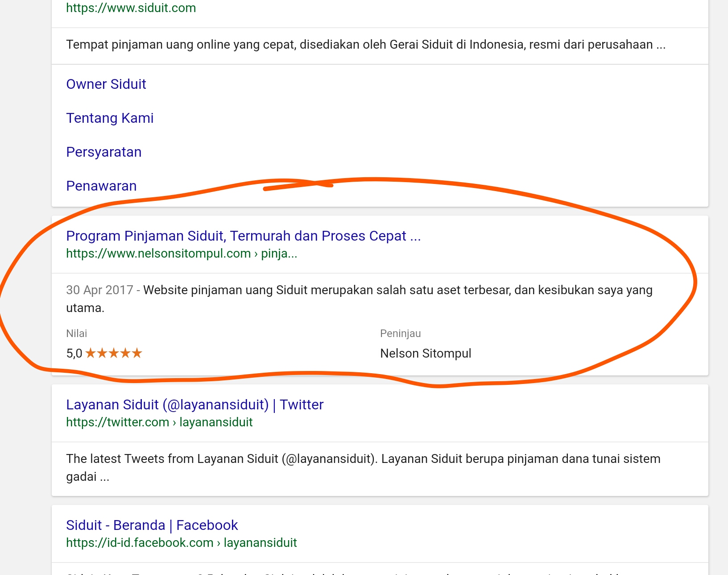Screen dimensions: 728x575
Task: Click the nelsonsitompul.com URL breadcrumb
Action: pyautogui.click(x=182, y=254)
